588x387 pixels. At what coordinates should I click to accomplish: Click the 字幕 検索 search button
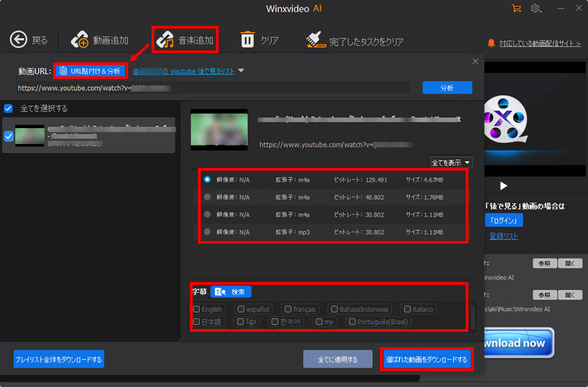tap(231, 291)
